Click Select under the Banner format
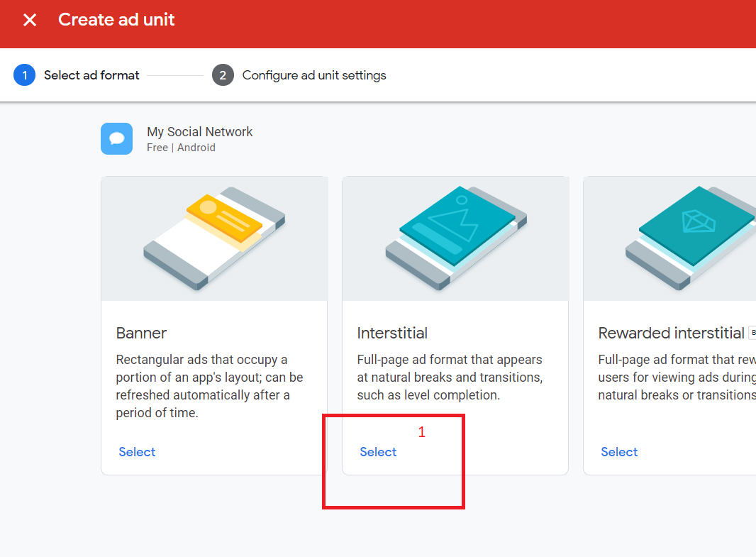The height and width of the screenshot is (557, 756). click(137, 451)
